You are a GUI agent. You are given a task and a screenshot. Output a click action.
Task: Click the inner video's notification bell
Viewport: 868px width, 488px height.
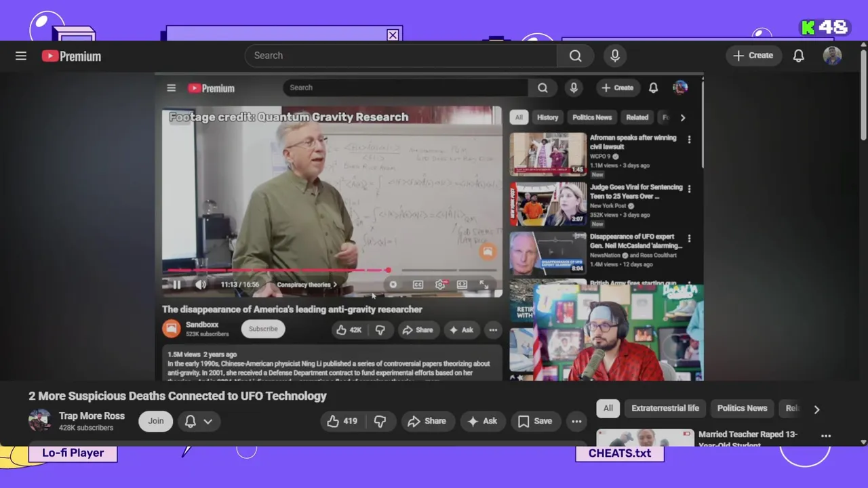tap(653, 87)
